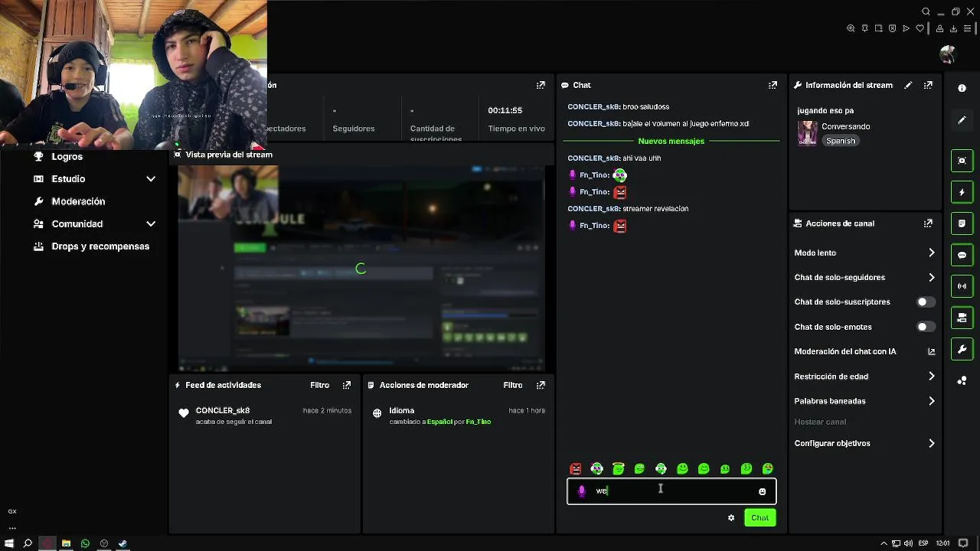Click Fn_Tino name in moderator actions
Viewport: 980px width, 551px height.
[x=479, y=422]
